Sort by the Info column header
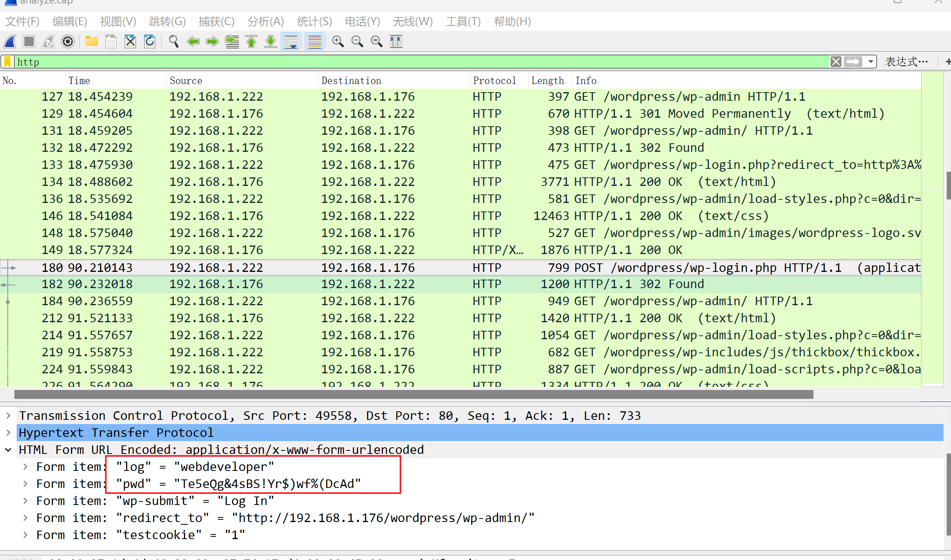The width and height of the screenshot is (951, 560). pyautogui.click(x=747, y=81)
